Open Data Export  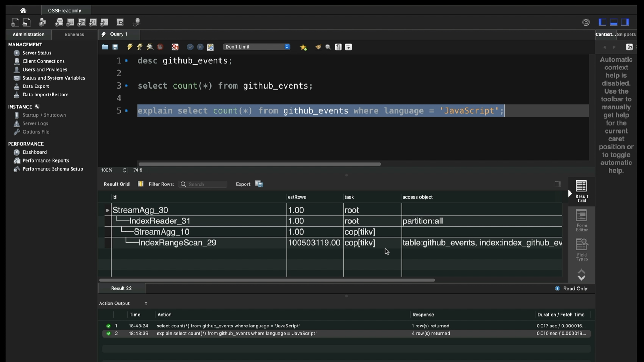click(36, 86)
